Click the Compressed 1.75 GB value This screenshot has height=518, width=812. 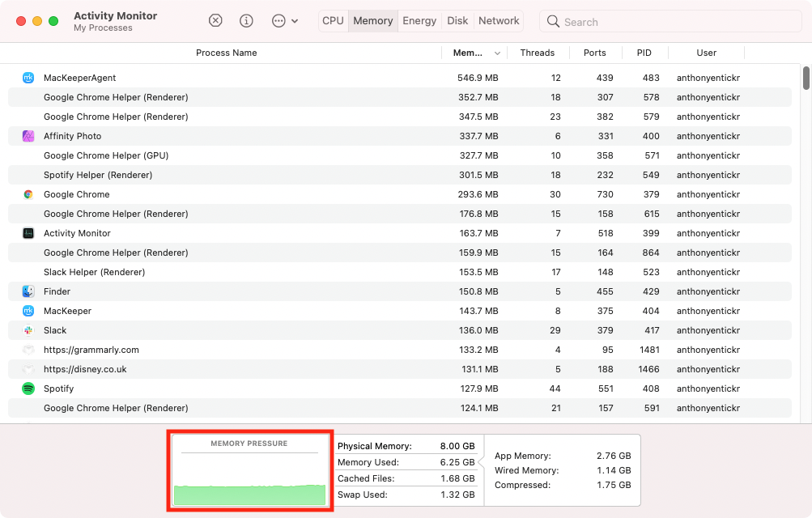coord(614,485)
